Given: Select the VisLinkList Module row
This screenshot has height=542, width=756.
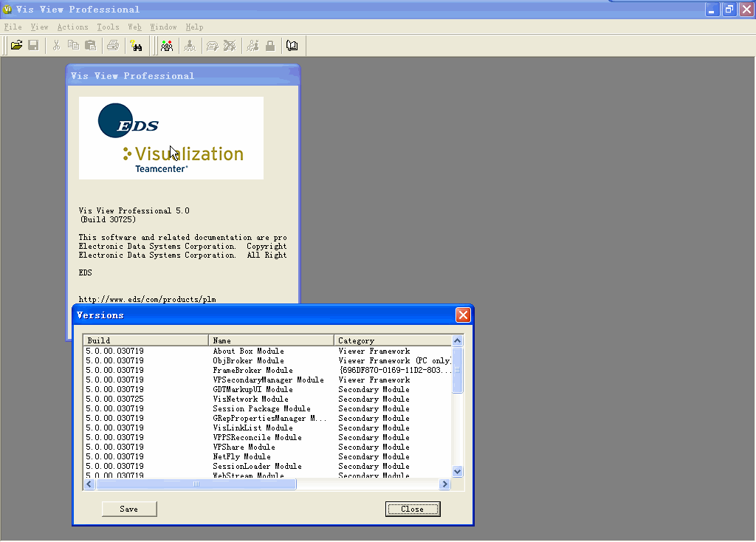Looking at the screenshot, I should point(267,428).
